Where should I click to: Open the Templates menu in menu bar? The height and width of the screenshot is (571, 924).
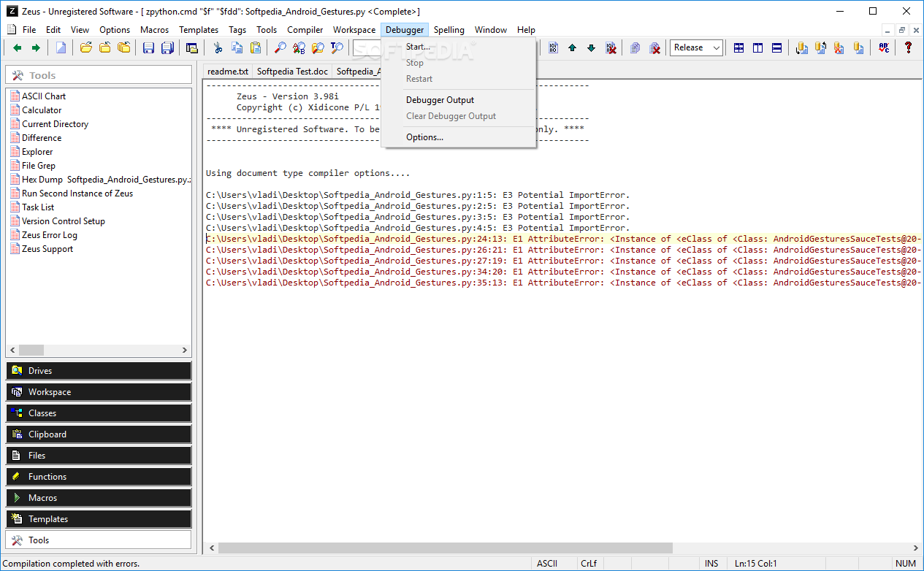(x=199, y=30)
